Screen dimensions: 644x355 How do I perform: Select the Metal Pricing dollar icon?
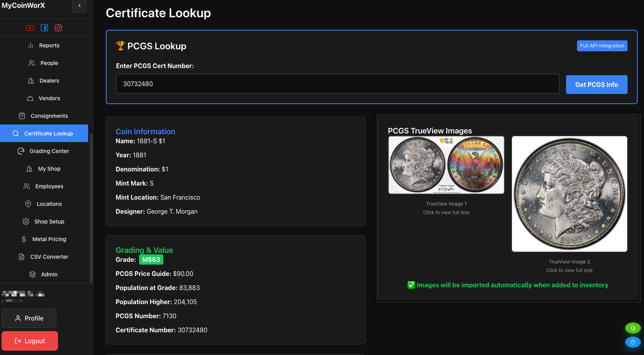pos(24,239)
